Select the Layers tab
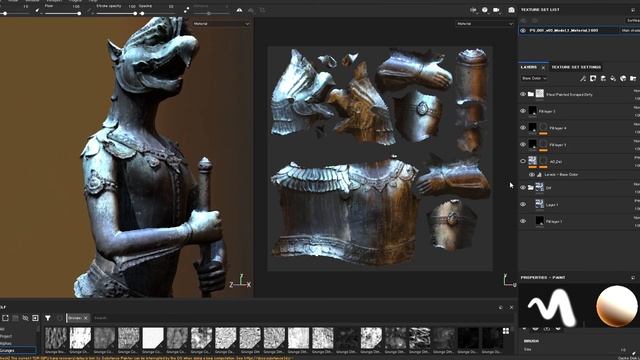640x360 pixels. [529, 67]
